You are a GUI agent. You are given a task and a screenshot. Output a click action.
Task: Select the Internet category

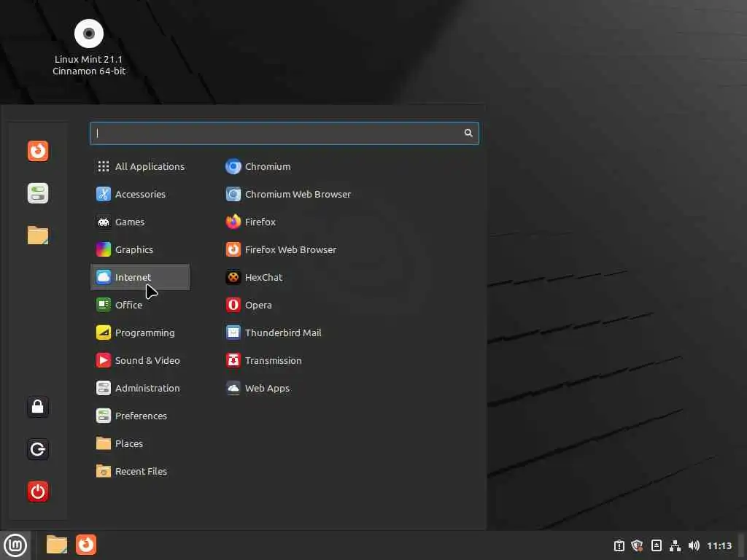tap(140, 277)
